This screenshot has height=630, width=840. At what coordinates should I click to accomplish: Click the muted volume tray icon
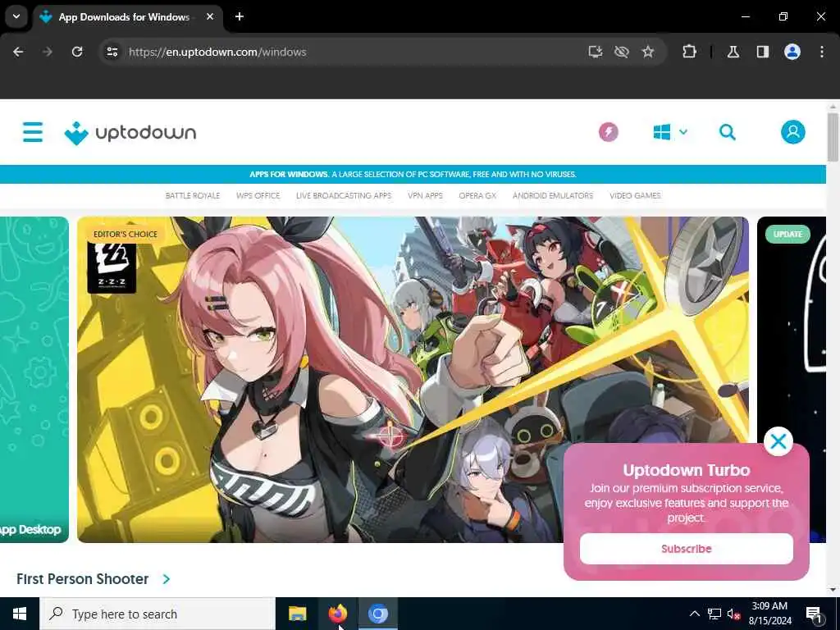click(x=733, y=614)
